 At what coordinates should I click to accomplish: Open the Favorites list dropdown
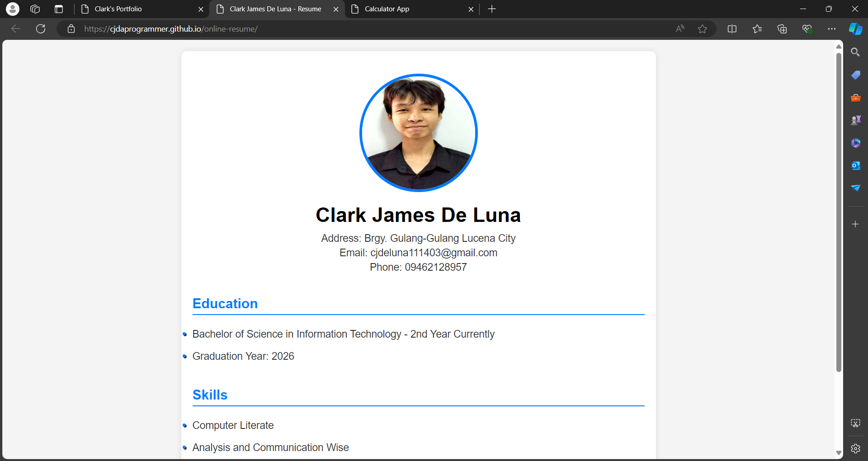tap(757, 28)
